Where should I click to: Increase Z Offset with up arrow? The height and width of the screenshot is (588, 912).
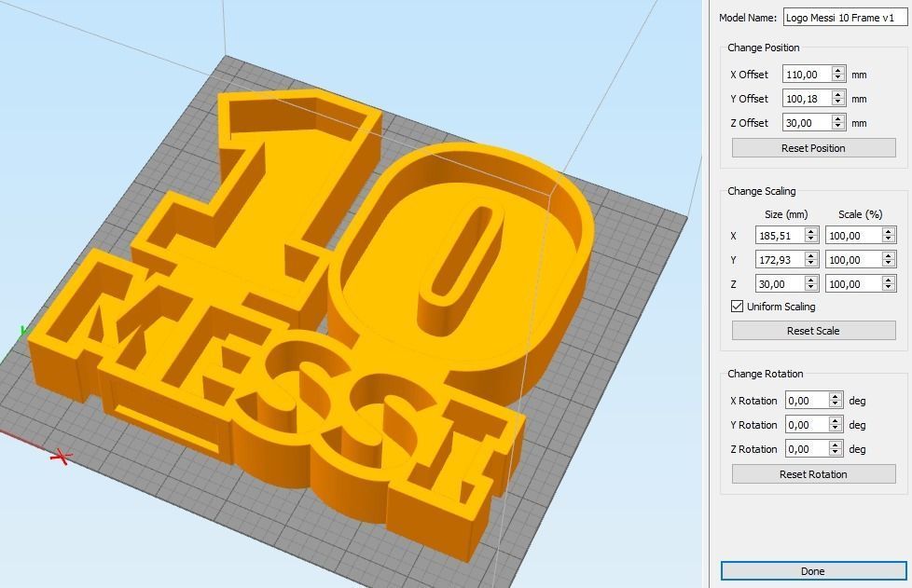pos(838,119)
